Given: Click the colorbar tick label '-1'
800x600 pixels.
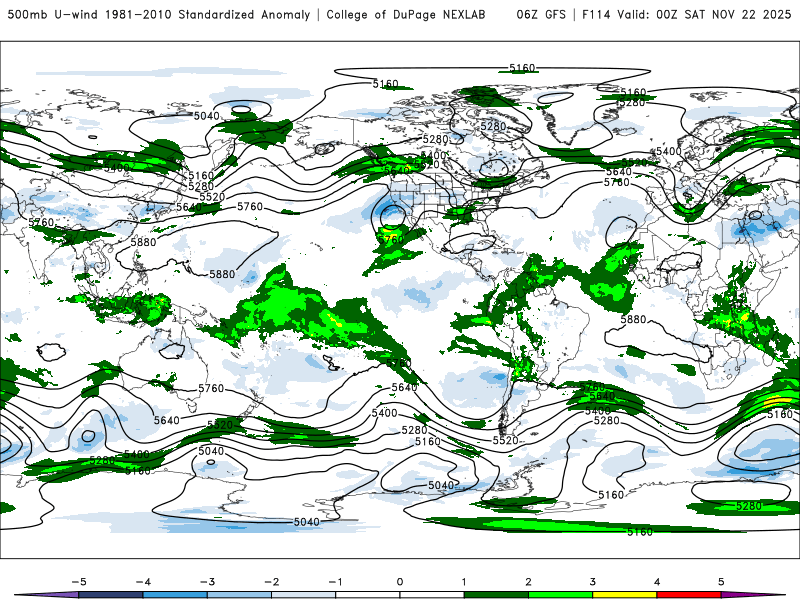Looking at the screenshot, I should click(x=335, y=582).
